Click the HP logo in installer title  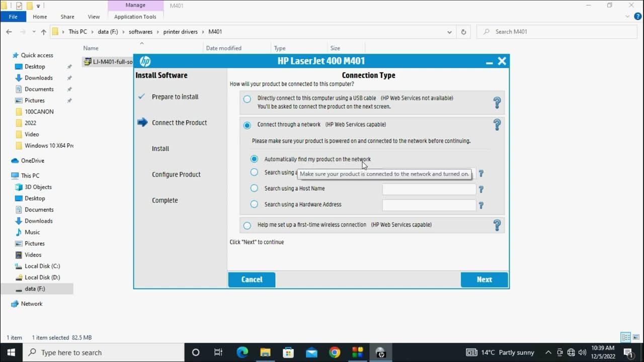click(x=145, y=61)
